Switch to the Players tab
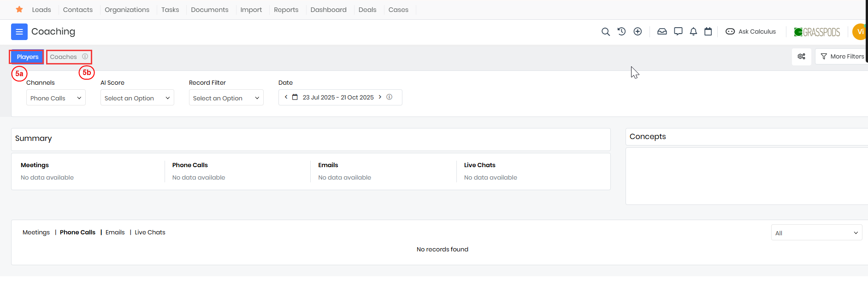Image resolution: width=868 pixels, height=291 pixels. point(28,57)
